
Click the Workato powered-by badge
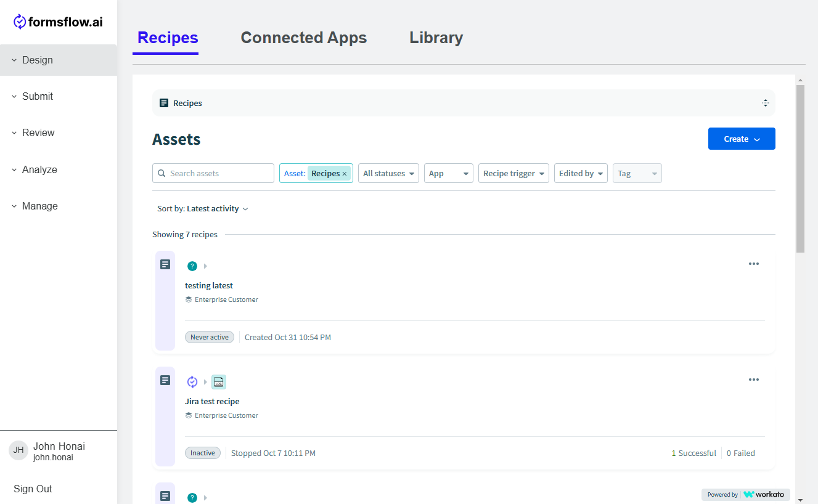pyautogui.click(x=746, y=494)
